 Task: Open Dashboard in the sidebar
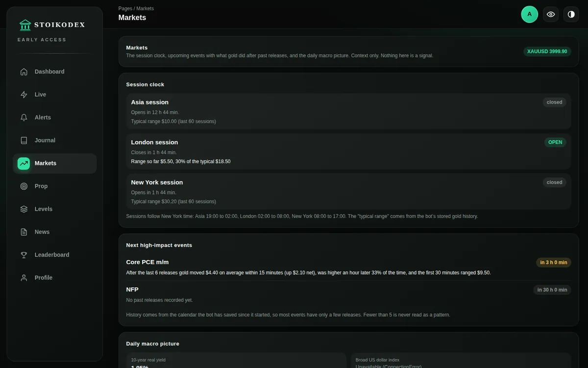[55, 72]
